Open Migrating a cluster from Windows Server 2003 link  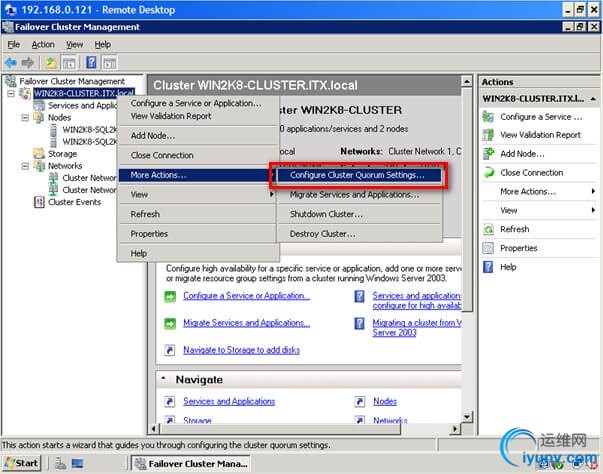coord(417,328)
